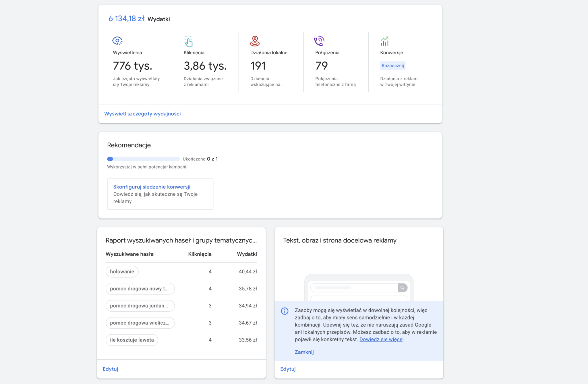The image size is (588, 384).
Task: Click the search field in the ad preview
Action: (354, 288)
